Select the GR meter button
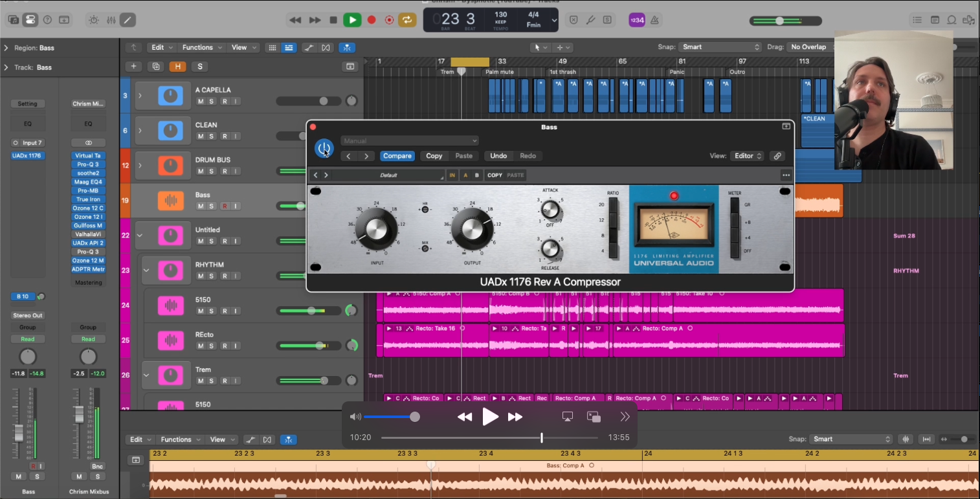 pos(734,205)
